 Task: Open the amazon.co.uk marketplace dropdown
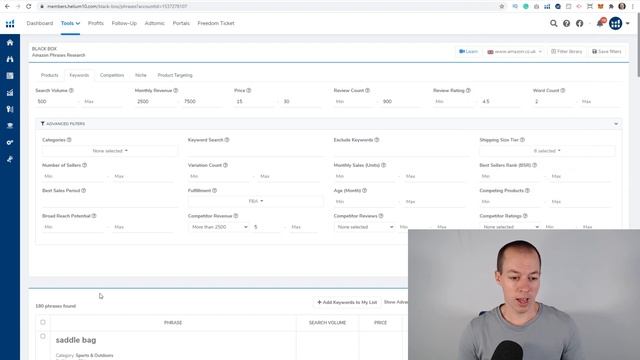click(x=514, y=51)
